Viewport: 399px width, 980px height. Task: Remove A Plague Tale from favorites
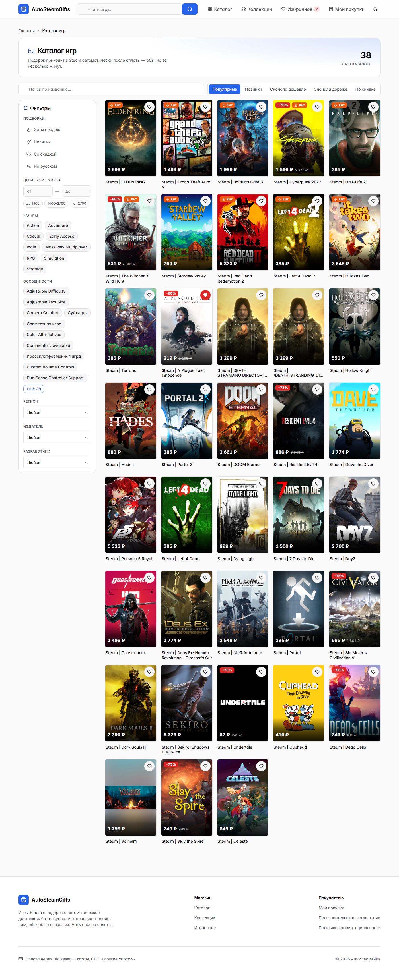pyautogui.click(x=205, y=295)
